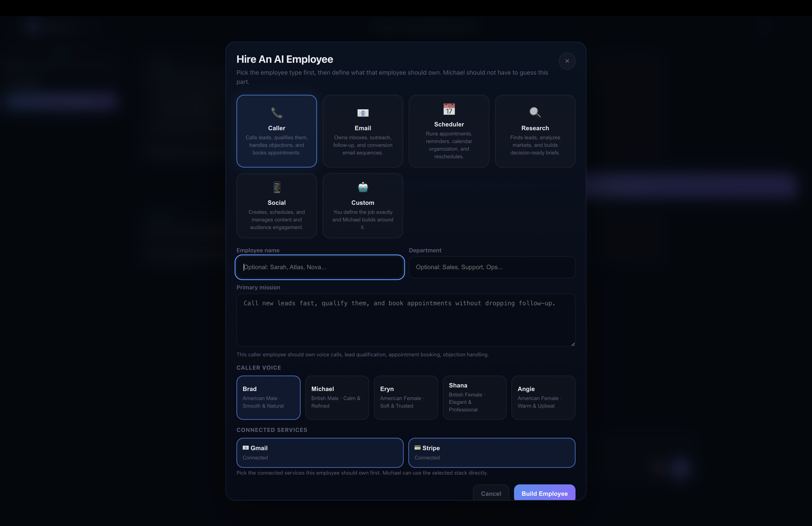Select Shana Elegant & Professional voice
The image size is (812, 526).
click(x=474, y=397)
